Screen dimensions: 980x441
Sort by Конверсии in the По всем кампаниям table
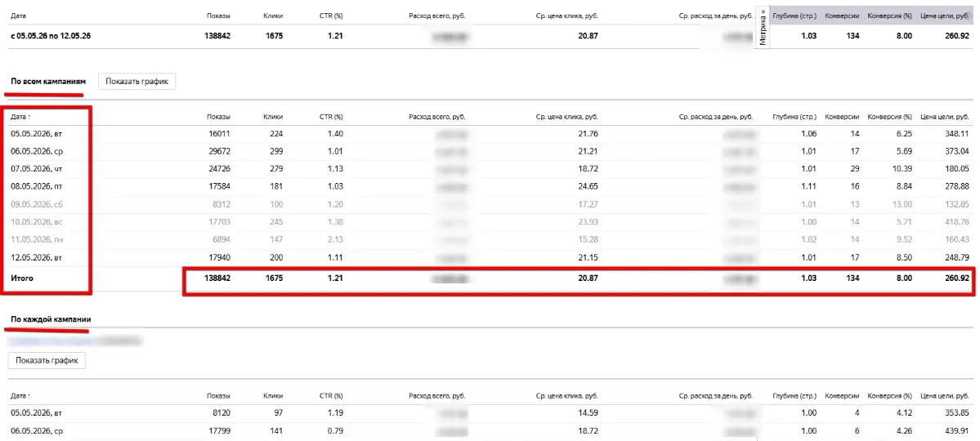[x=842, y=117]
